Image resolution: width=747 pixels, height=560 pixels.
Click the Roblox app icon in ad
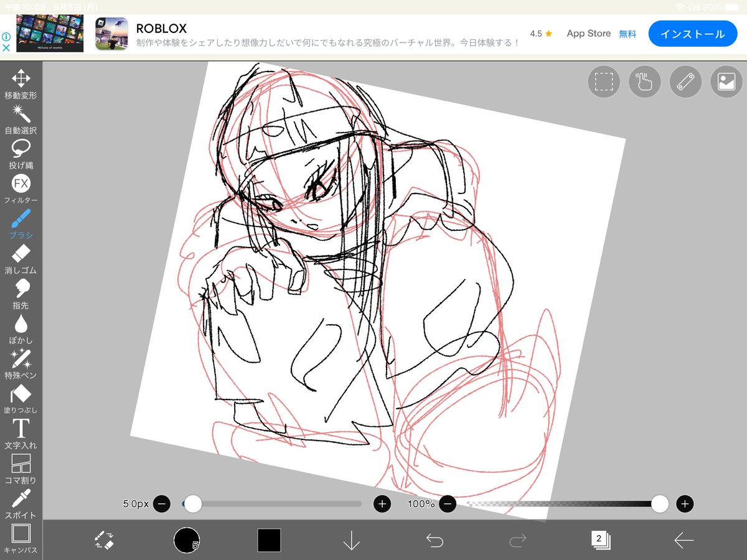click(111, 34)
